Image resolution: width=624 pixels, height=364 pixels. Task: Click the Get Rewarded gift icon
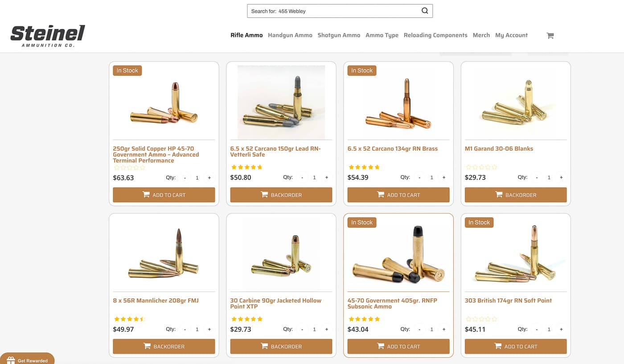point(10,360)
